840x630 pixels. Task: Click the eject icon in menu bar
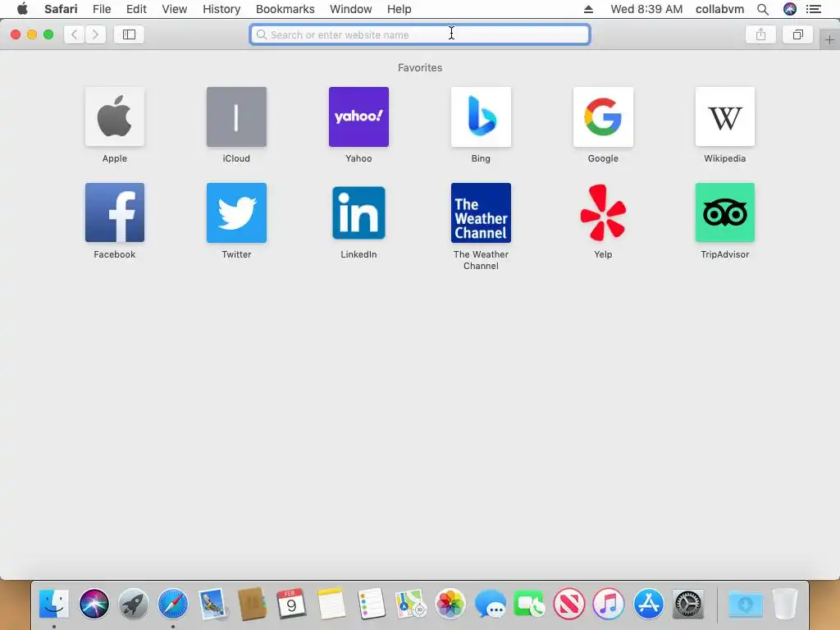[588, 9]
